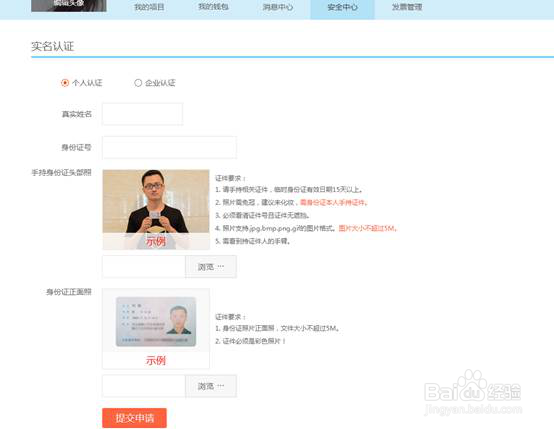Click the 手持身份证头部照 label

pos(62,172)
